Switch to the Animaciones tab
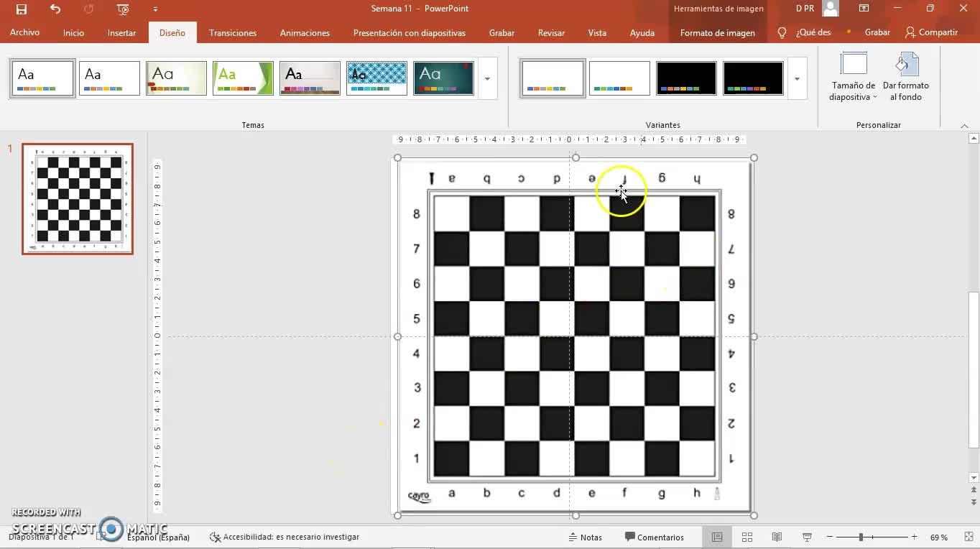The image size is (980, 549). coord(305,32)
